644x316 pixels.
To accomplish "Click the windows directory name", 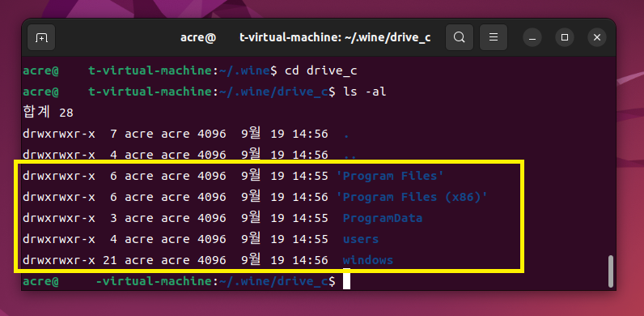I will pyautogui.click(x=368, y=260).
